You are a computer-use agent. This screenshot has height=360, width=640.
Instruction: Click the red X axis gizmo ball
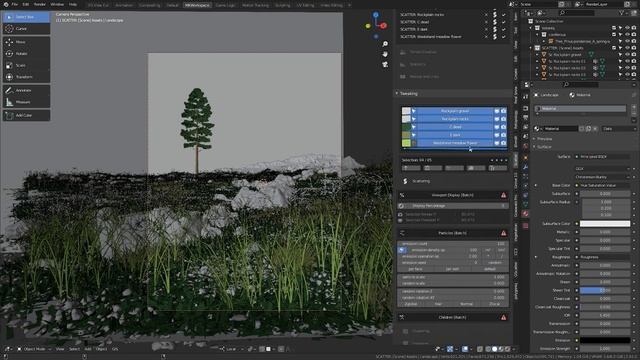pyautogui.click(x=384, y=26)
